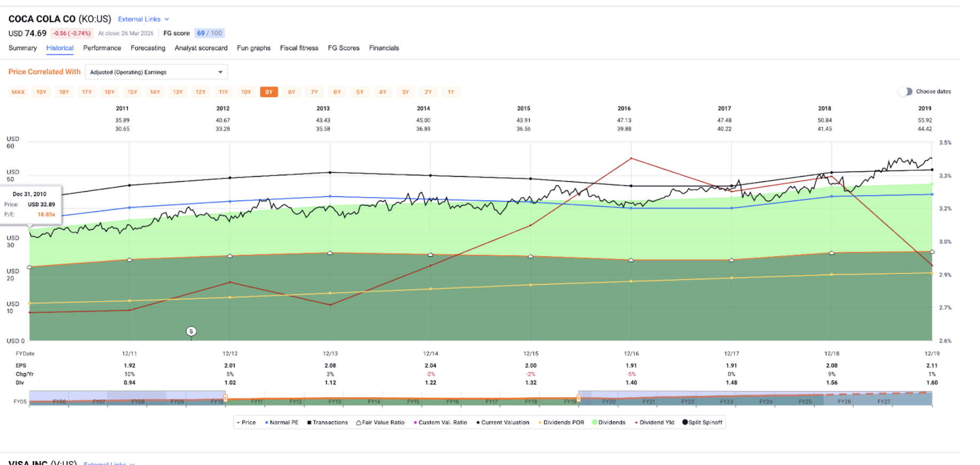Viewport: 980px width, 465px height.
Task: Open the Analyst scorecard tab
Action: (x=201, y=48)
